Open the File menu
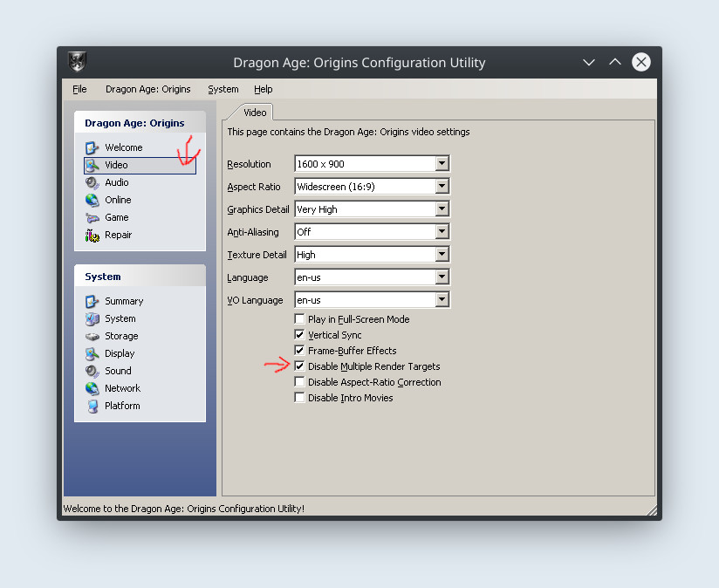Image resolution: width=719 pixels, height=588 pixels. (x=79, y=89)
